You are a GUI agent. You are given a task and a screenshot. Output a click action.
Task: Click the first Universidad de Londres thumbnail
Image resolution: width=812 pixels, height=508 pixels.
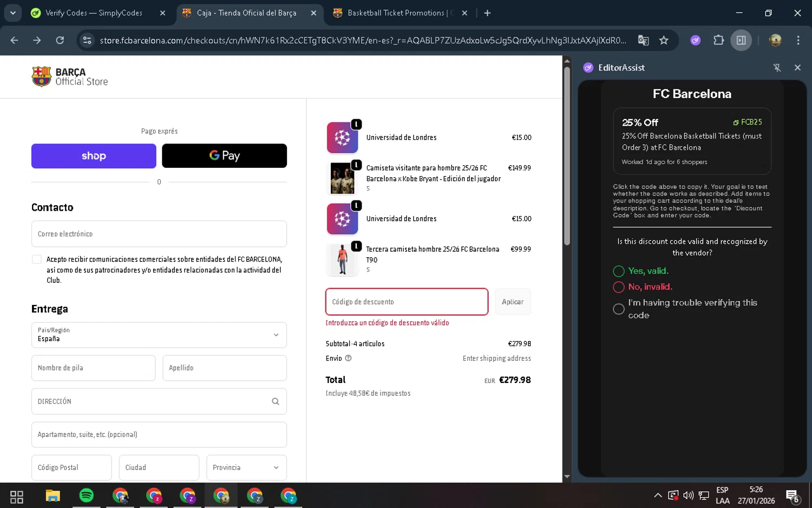point(343,138)
